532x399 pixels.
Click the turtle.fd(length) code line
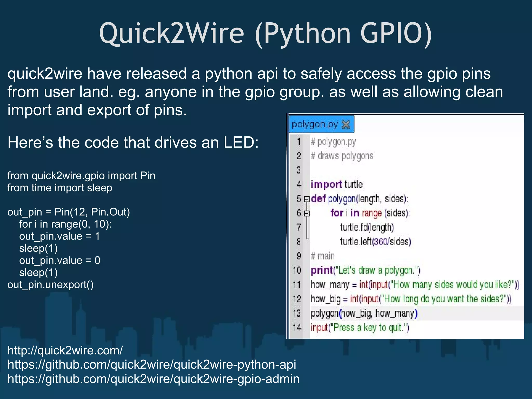pos(367,227)
